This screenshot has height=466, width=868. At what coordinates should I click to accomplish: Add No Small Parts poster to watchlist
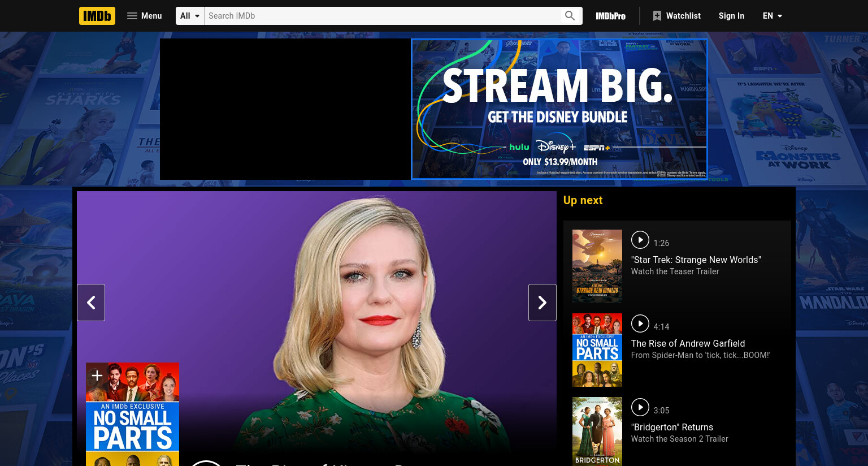pos(97,376)
